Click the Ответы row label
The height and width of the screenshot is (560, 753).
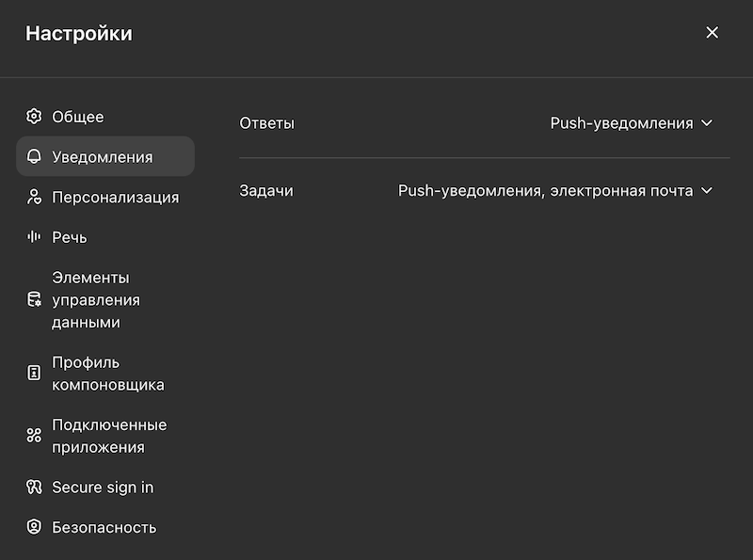tap(266, 123)
